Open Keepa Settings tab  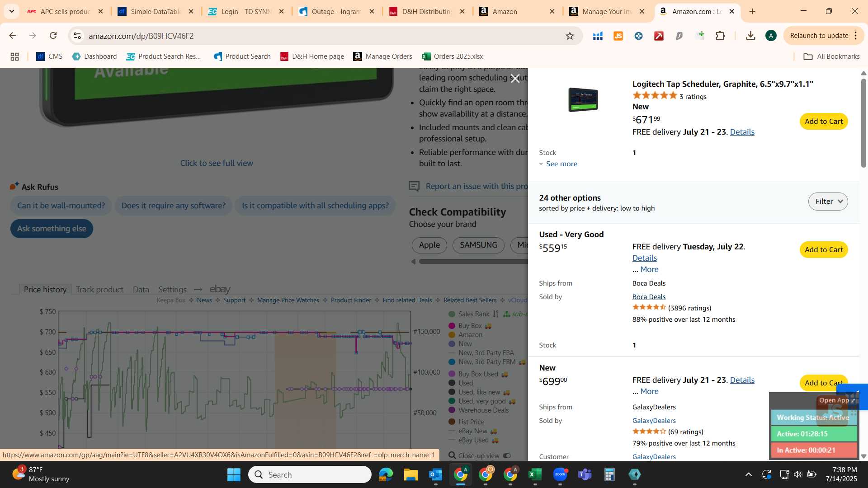[172, 290]
